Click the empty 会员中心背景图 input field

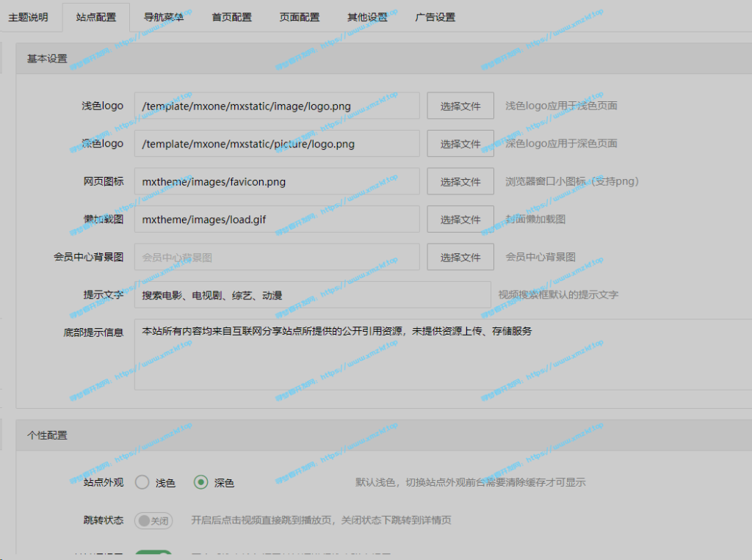(277, 257)
